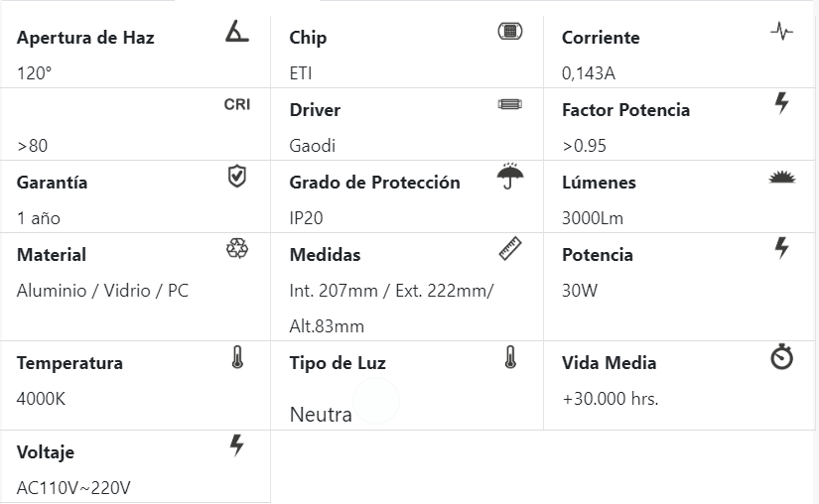Click the thermometer icon beside Tipo de Luz
The image size is (819, 504).
[x=510, y=357]
